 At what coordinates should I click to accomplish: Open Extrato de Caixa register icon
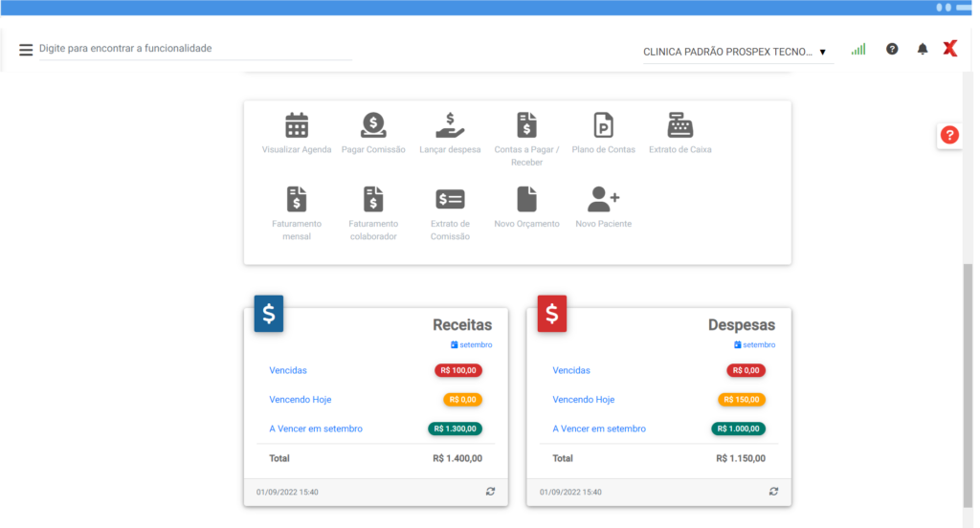[x=680, y=125]
